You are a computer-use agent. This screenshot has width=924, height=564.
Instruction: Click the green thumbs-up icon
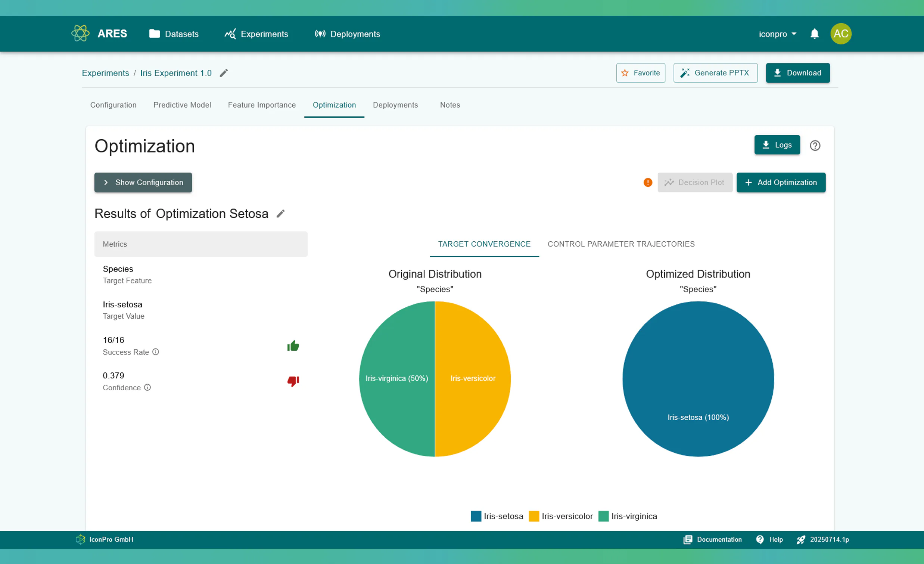pyautogui.click(x=293, y=345)
